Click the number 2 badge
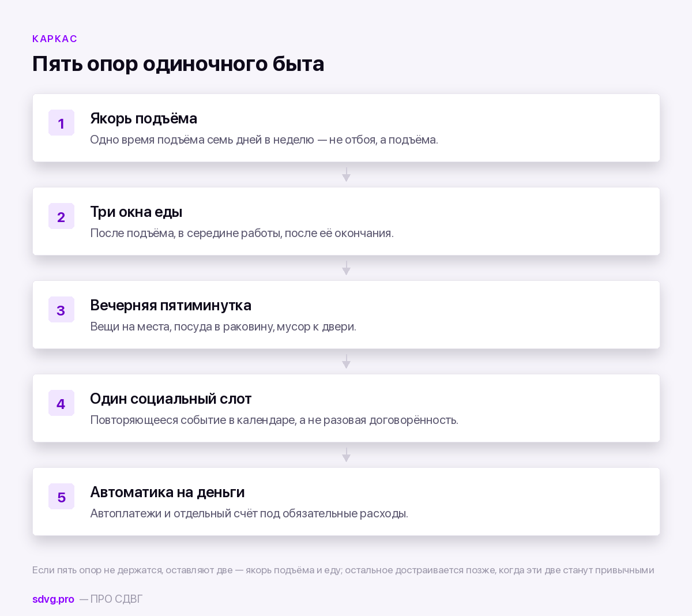Image resolution: width=692 pixels, height=616 pixels. [61, 216]
